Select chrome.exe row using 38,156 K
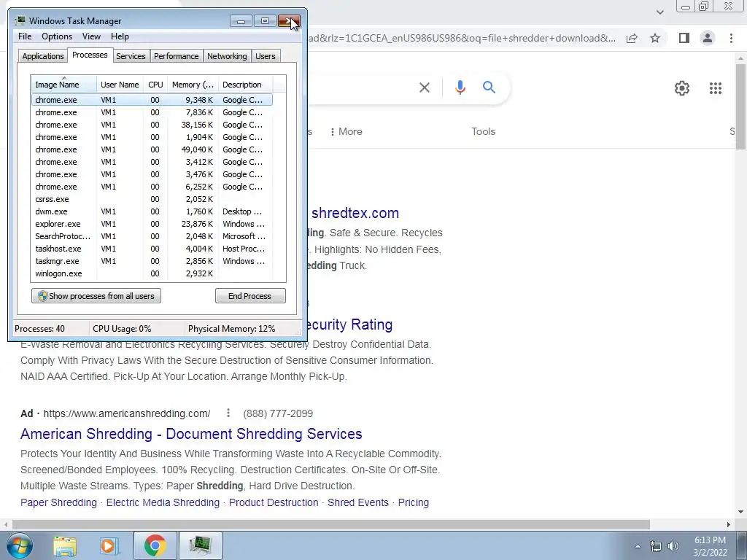Image resolution: width=747 pixels, height=560 pixels. 152,125
